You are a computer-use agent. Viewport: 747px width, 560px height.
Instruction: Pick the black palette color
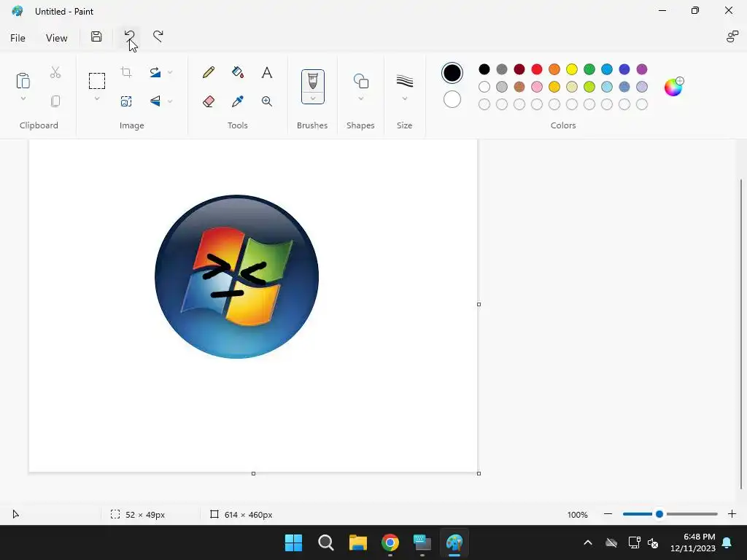click(484, 69)
